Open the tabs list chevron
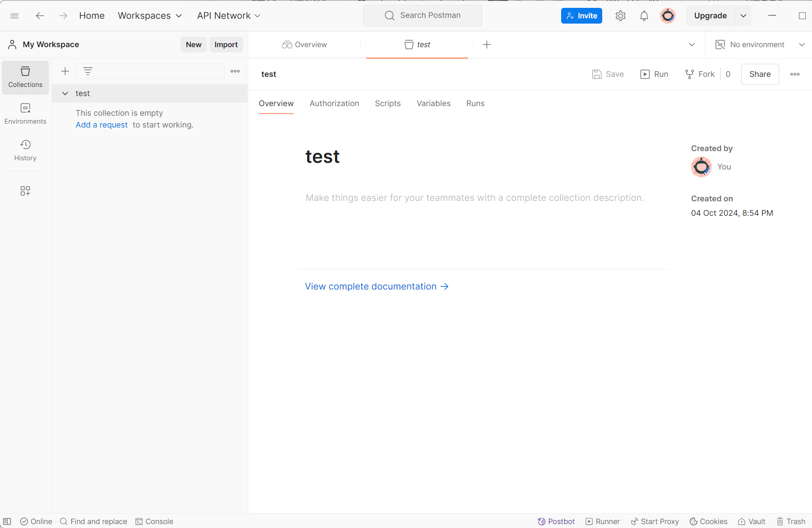 pyautogui.click(x=692, y=45)
